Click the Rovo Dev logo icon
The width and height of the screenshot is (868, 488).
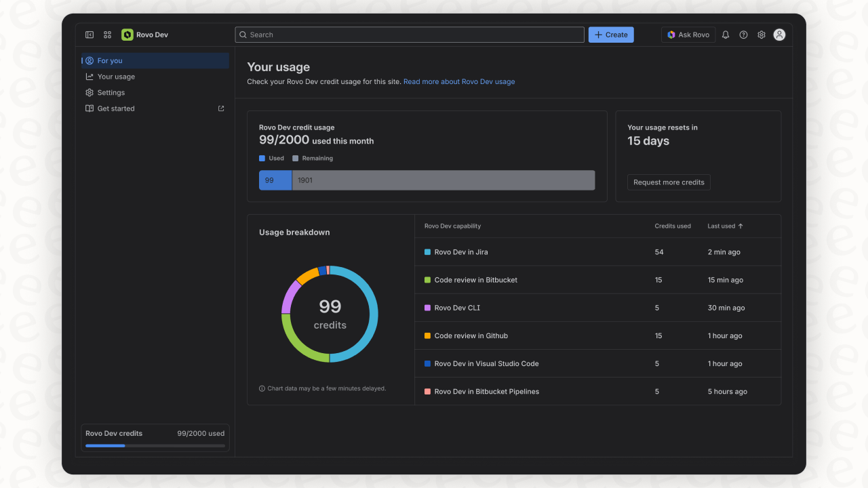coord(127,35)
